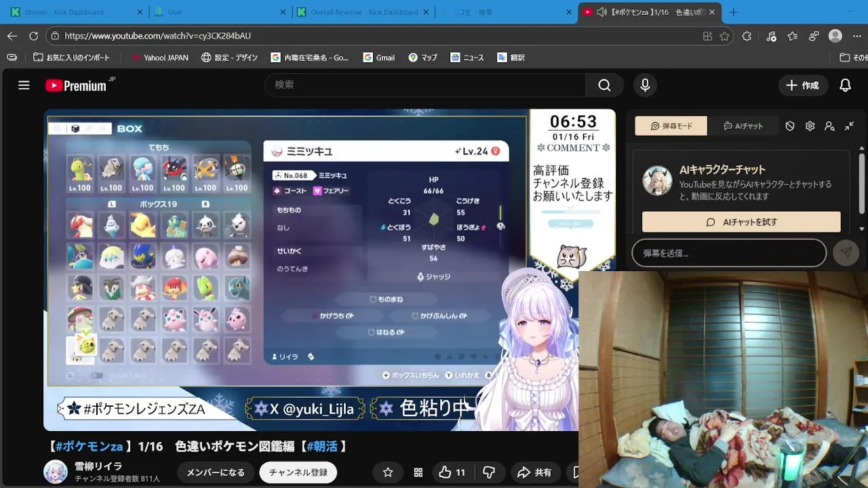Image resolution: width=868 pixels, height=488 pixels.
Task: Click the grid icon button below the video
Action: coord(418,472)
